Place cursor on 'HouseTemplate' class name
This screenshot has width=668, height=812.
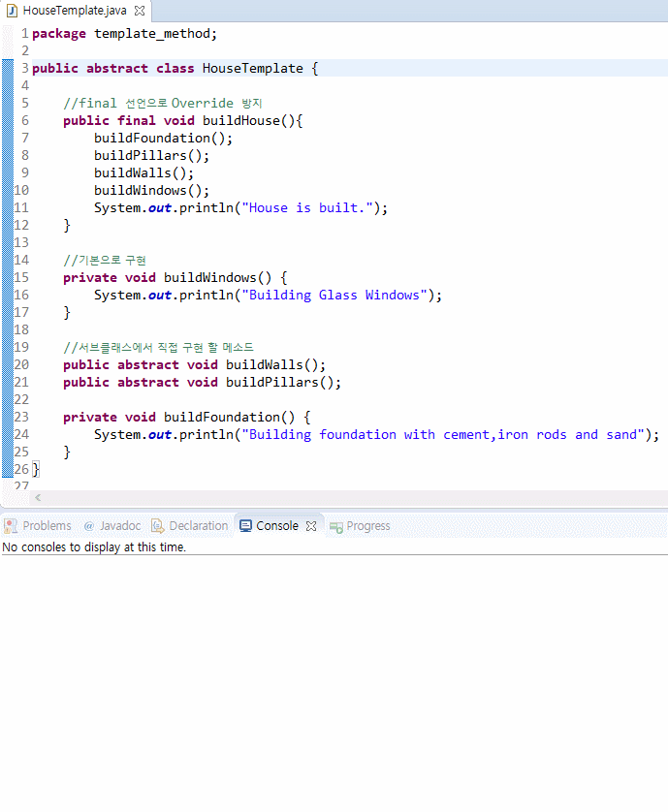(x=252, y=69)
